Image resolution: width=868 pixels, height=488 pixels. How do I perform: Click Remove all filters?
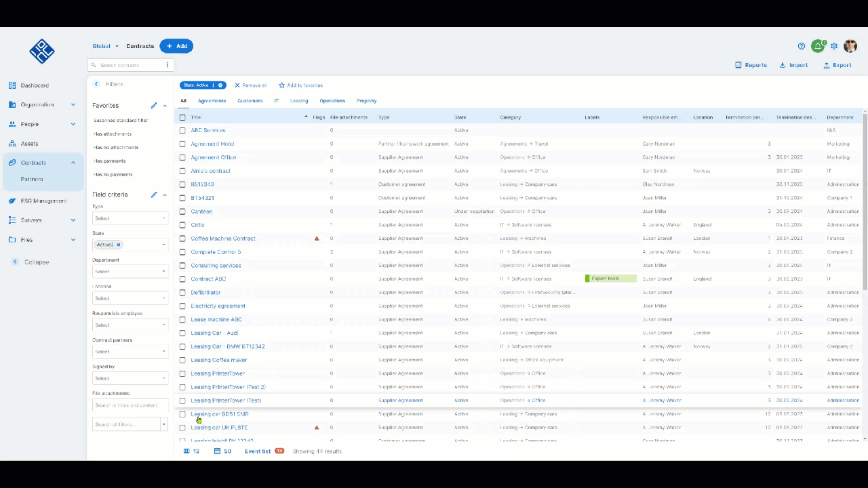[251, 85]
